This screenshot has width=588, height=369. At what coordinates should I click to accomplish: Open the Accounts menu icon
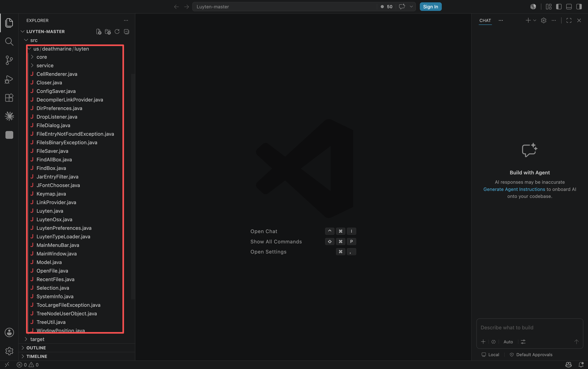click(9, 332)
